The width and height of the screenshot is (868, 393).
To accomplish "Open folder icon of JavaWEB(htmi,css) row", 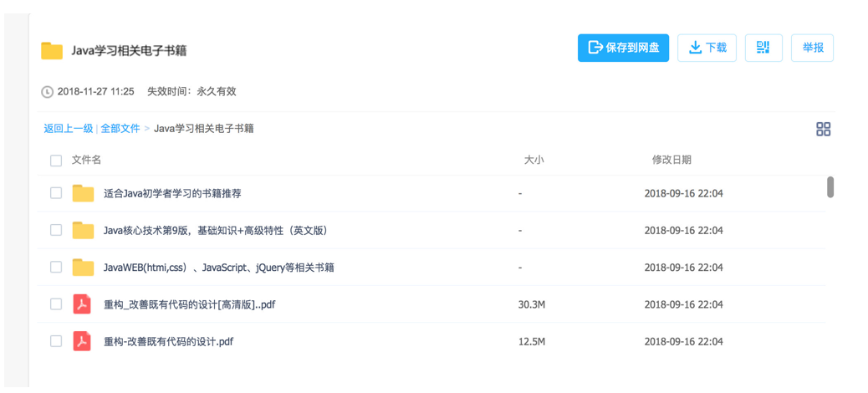I will 83,268.
